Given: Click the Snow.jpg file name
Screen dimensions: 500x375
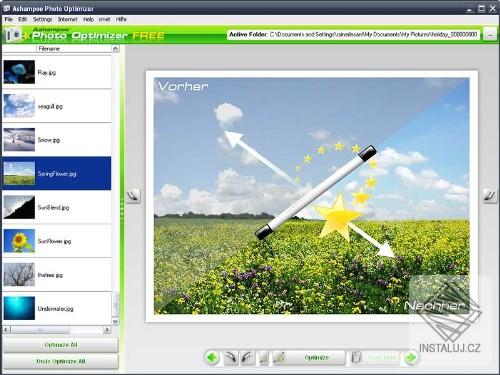Looking at the screenshot, I should pos(49,140).
